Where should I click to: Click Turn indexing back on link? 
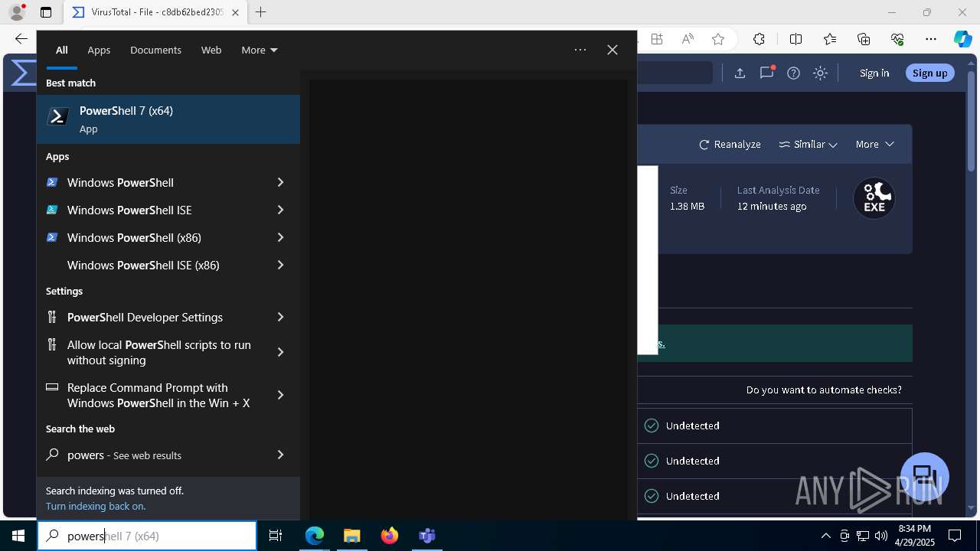[96, 506]
